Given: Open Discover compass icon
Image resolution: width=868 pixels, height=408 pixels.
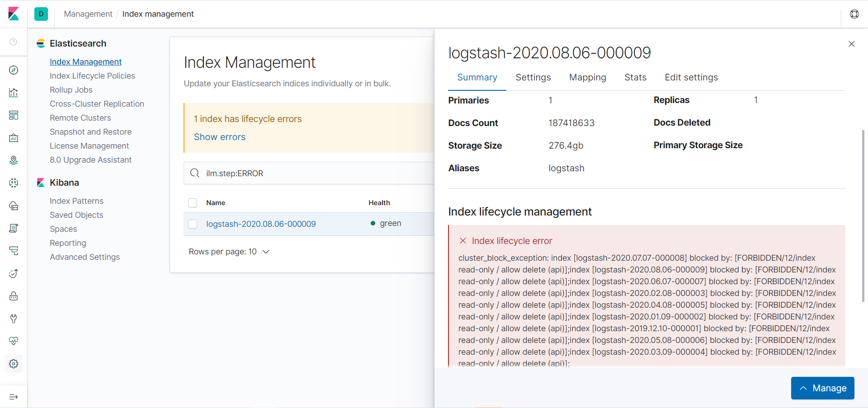Looking at the screenshot, I should (14, 70).
